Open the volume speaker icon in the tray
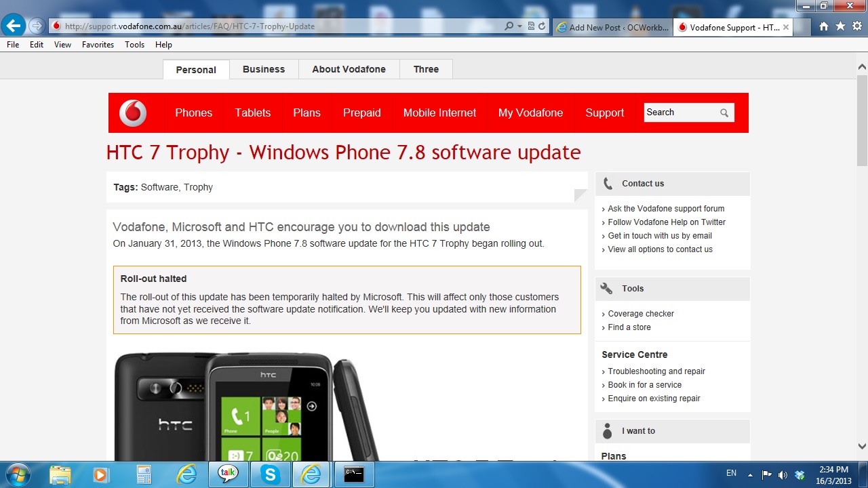Viewport: 868px width, 488px height. [783, 474]
